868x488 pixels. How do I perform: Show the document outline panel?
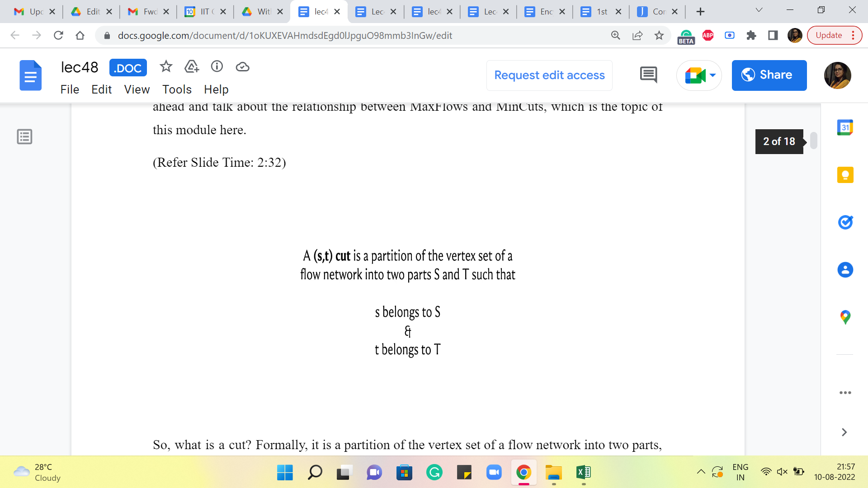pos(24,136)
